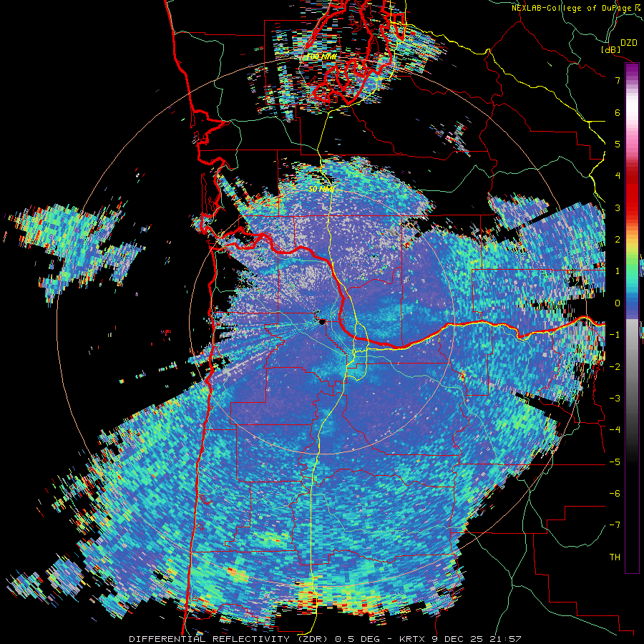
Task: Click the "7" value on the color scale
Action: coord(618,80)
